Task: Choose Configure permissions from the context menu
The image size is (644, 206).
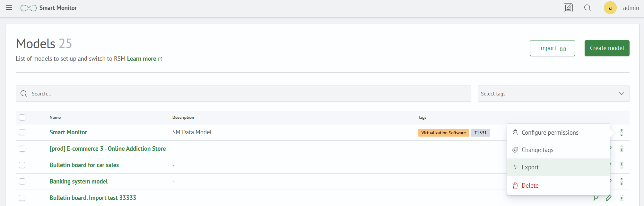Action: (558, 133)
